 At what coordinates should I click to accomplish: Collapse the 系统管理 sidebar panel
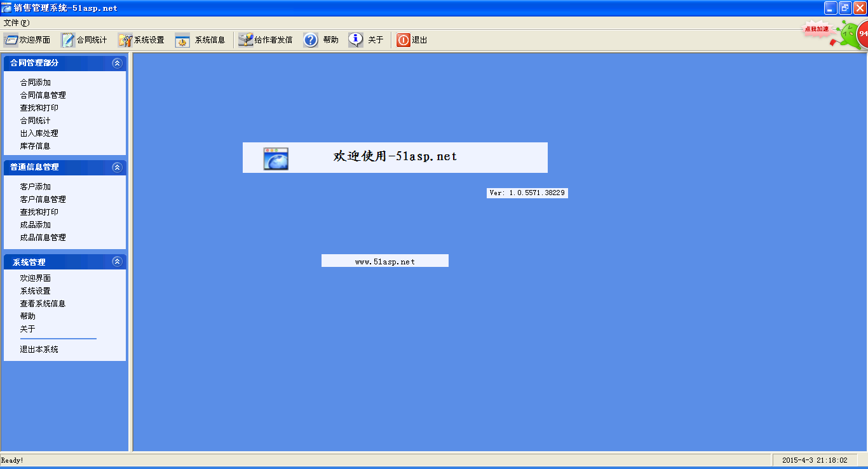tap(117, 262)
